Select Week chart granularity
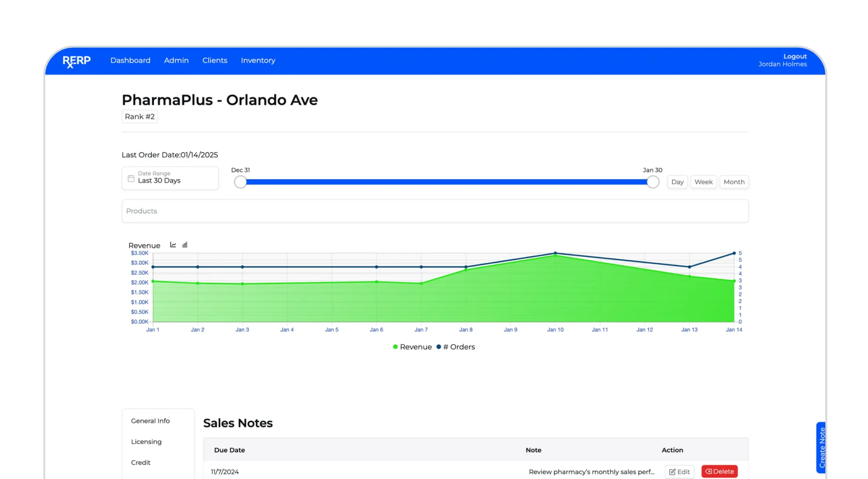Image resolution: width=868 pixels, height=479 pixels. [703, 182]
